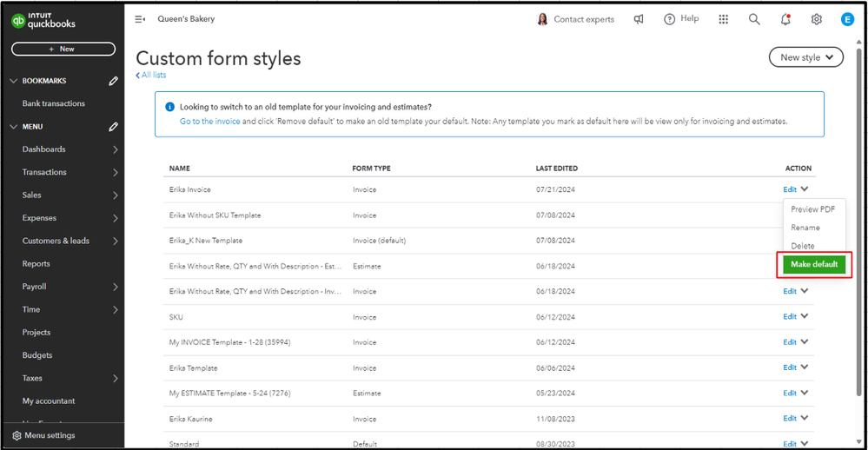Open the apps grid icon
This screenshot has height=450, width=868.
[724, 19]
